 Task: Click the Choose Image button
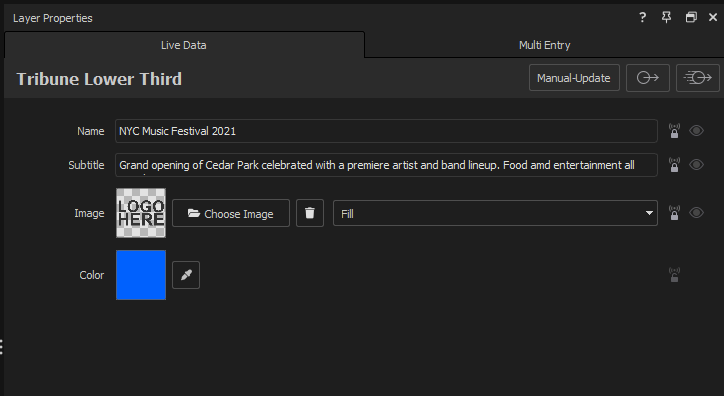pyautogui.click(x=231, y=213)
